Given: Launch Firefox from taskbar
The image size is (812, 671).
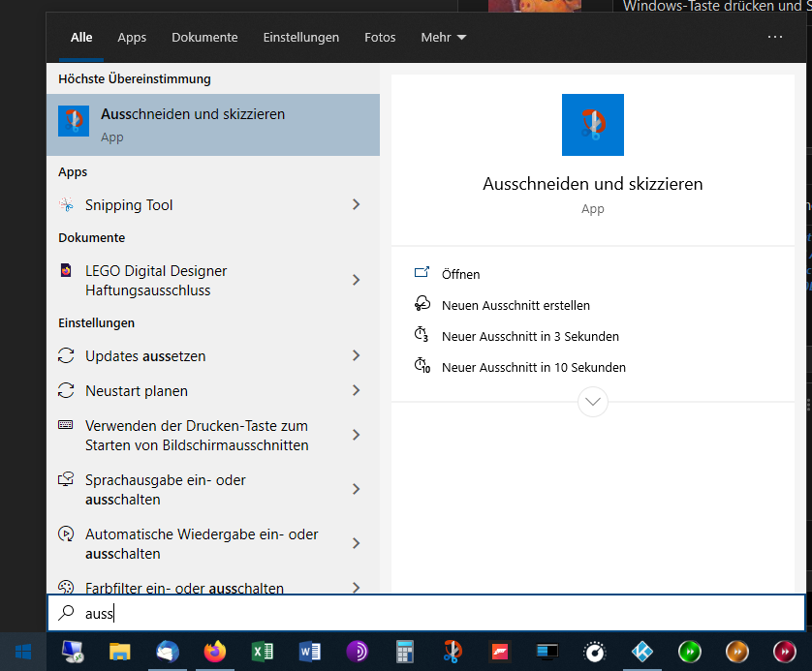Looking at the screenshot, I should [x=215, y=652].
